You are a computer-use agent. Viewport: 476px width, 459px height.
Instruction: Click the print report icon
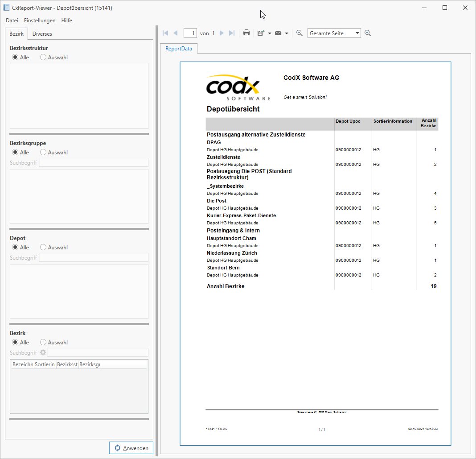[x=246, y=33]
